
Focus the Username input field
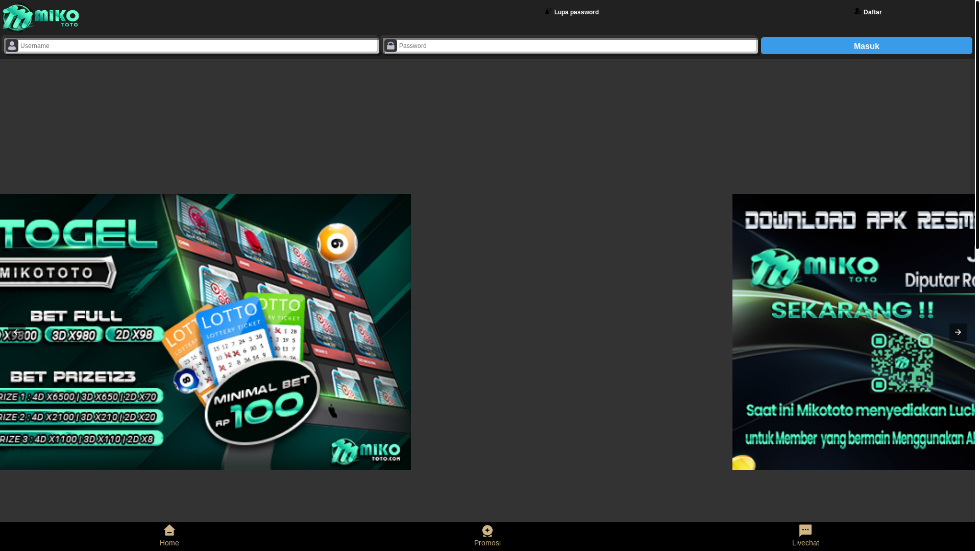(x=198, y=45)
